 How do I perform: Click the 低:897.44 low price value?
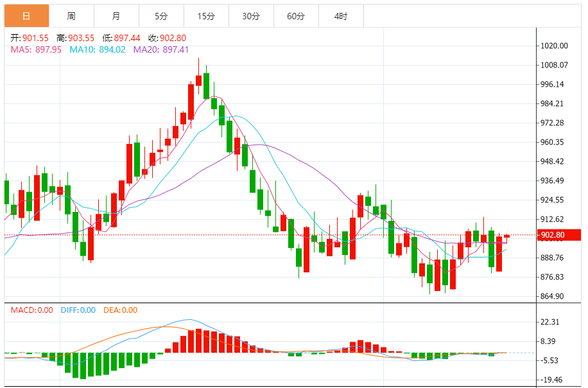point(121,38)
